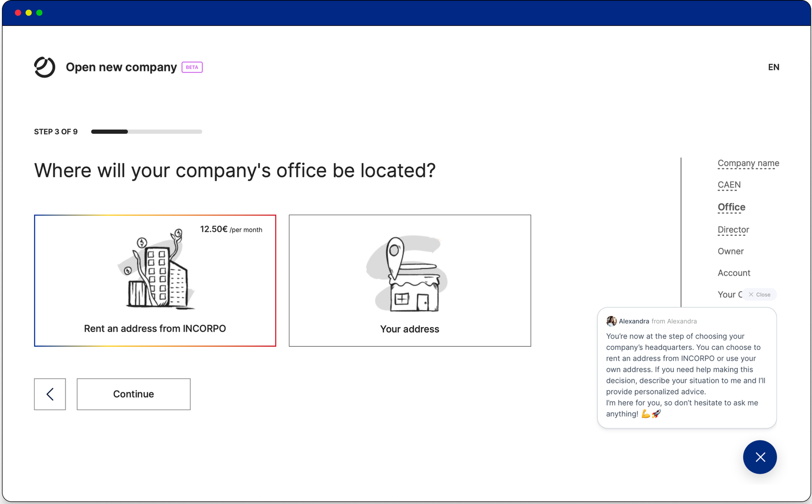
Task: Click Alexandra's avatar in the chat
Action: coord(611,321)
